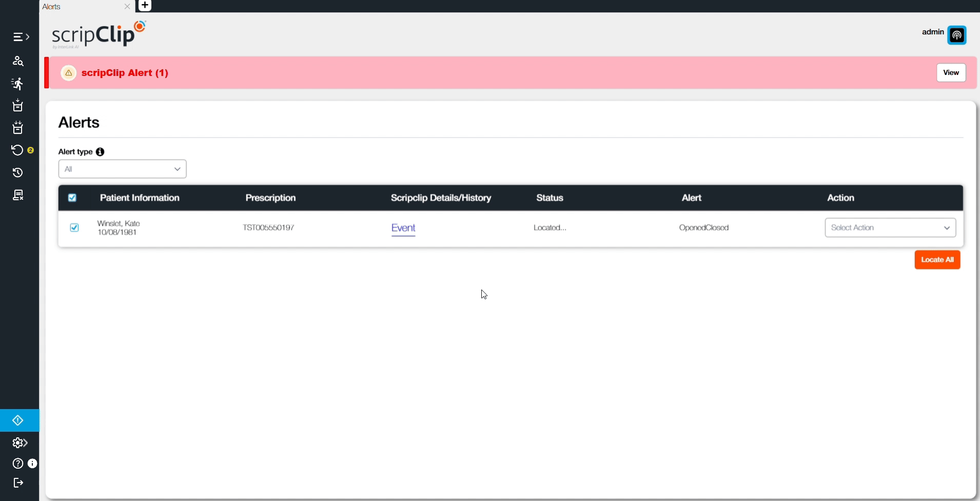Click the running person sidebar icon

click(x=18, y=84)
